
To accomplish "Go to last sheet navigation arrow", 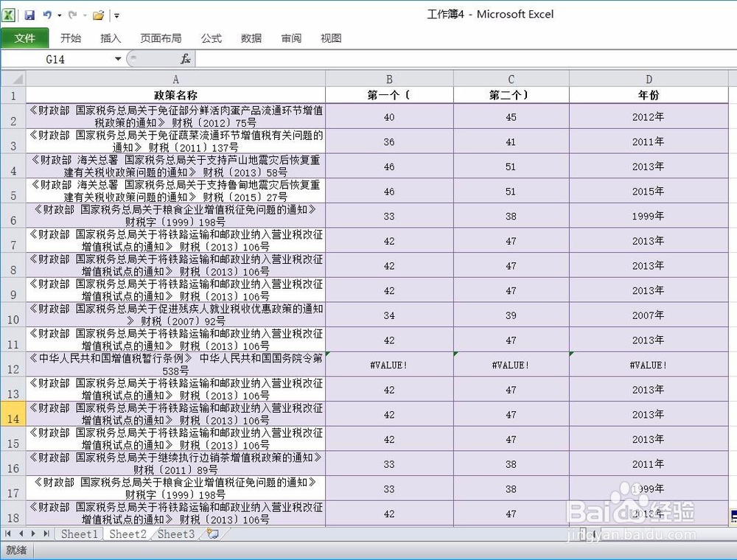I will click(x=46, y=533).
